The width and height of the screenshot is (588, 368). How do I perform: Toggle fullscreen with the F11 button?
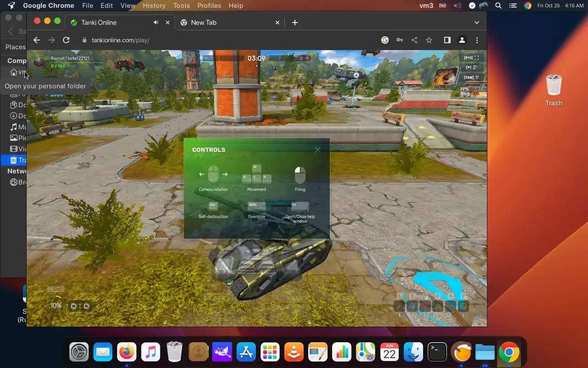coord(471,57)
